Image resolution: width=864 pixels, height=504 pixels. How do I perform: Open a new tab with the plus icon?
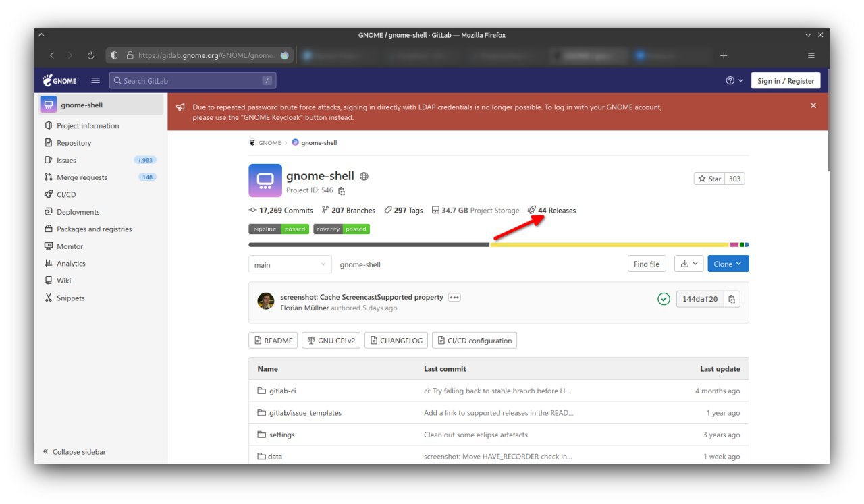724,55
